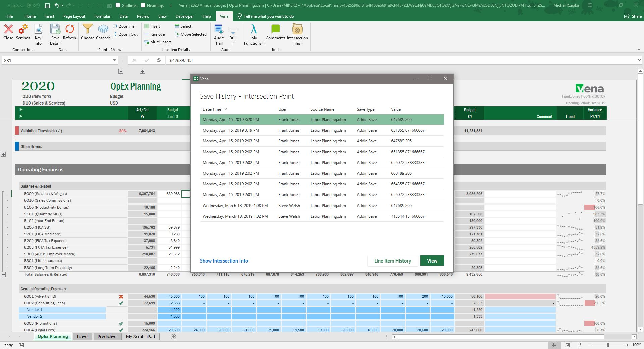Insert a line item detail
Viewport: 644px width, 349px height.
tap(152, 26)
